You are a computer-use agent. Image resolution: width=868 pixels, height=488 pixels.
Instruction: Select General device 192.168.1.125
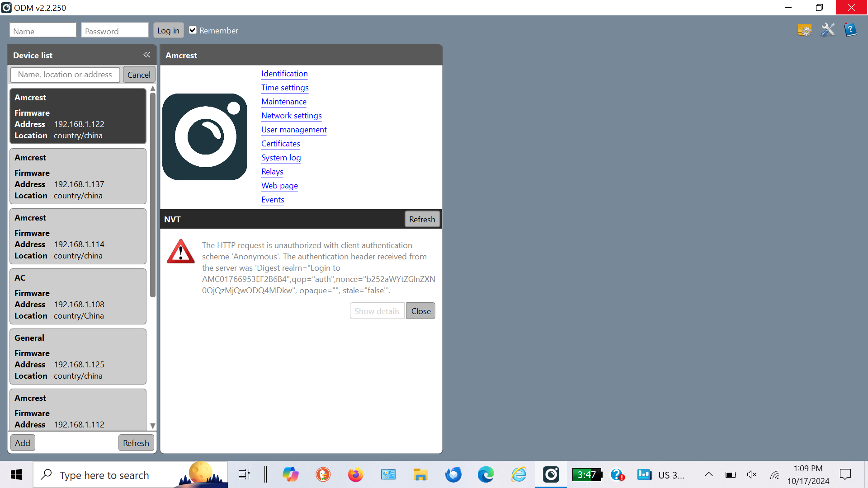click(x=78, y=357)
